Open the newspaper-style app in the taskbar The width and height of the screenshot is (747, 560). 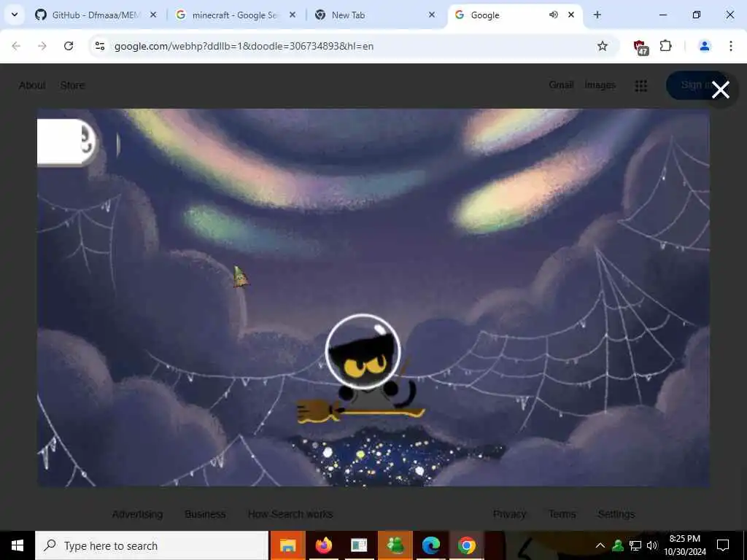(x=359, y=545)
